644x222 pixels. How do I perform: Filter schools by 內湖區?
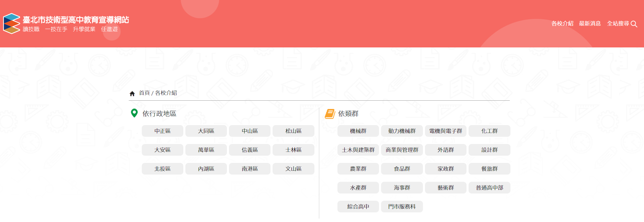click(x=206, y=169)
